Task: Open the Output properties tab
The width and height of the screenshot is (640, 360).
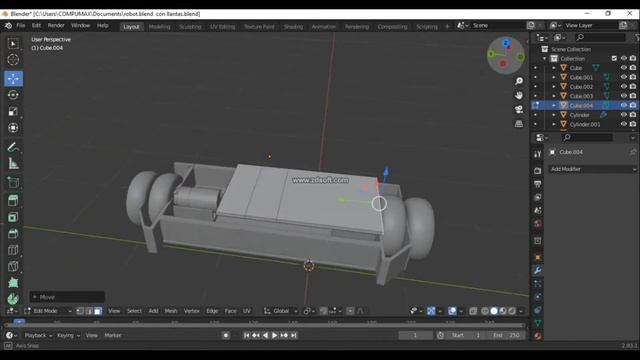Action: click(x=538, y=184)
